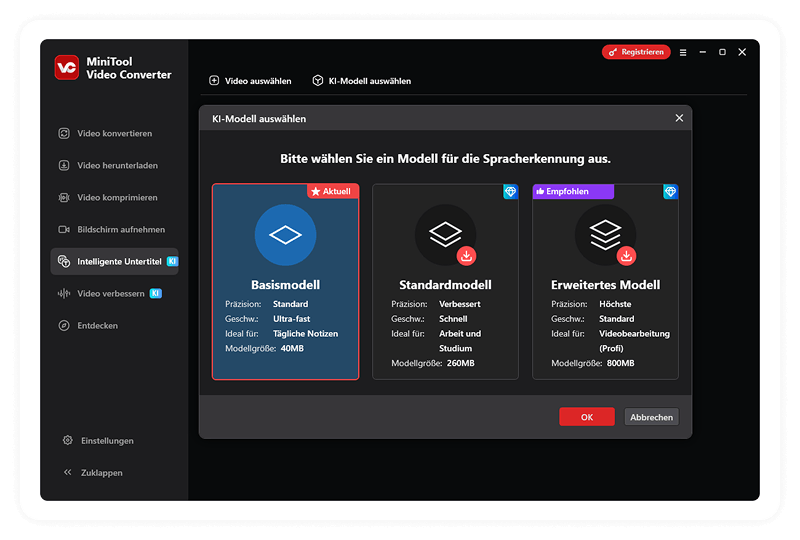The width and height of the screenshot is (800, 540).
Task: Click the 800MB model size value
Action: [x=620, y=363]
